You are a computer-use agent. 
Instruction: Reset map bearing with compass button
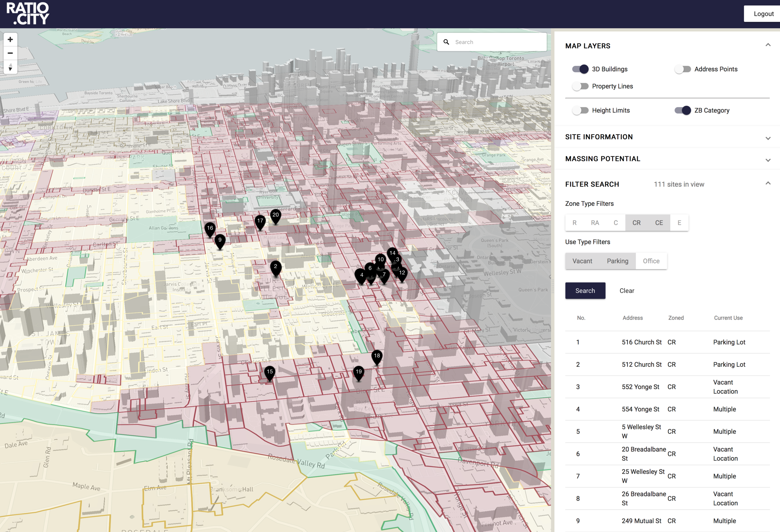click(x=10, y=67)
